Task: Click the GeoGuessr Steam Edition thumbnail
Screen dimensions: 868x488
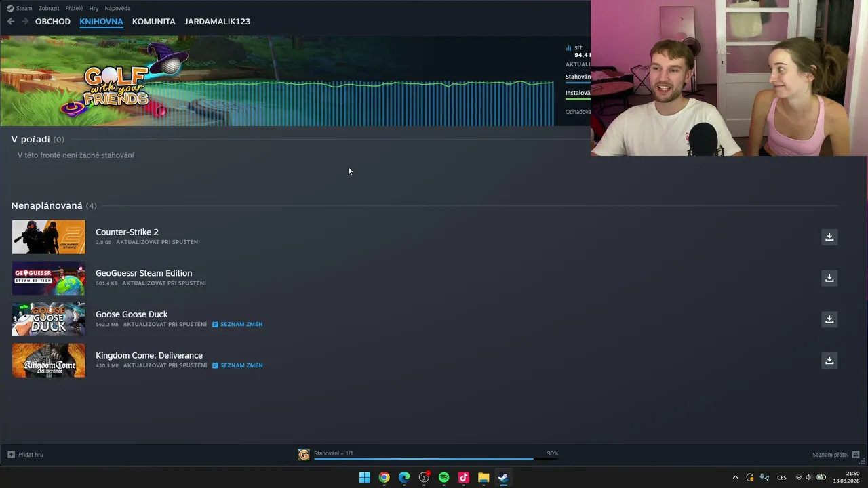Action: 49,279
